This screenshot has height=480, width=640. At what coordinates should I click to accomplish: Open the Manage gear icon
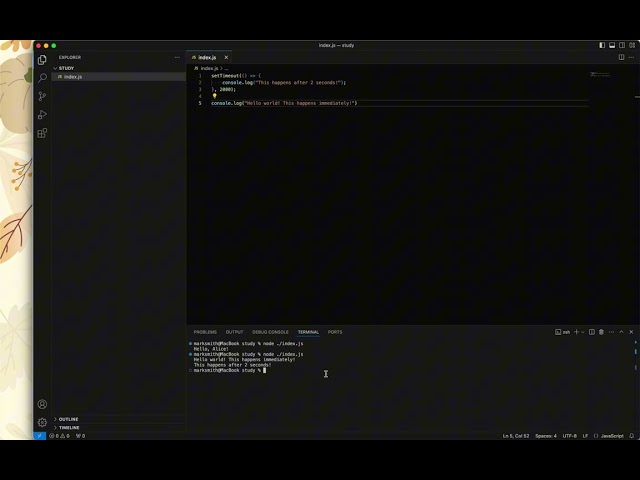[x=42, y=422]
